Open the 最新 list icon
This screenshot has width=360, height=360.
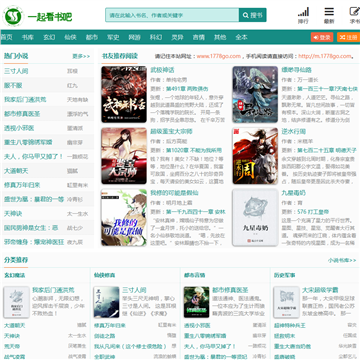coord(329,15)
